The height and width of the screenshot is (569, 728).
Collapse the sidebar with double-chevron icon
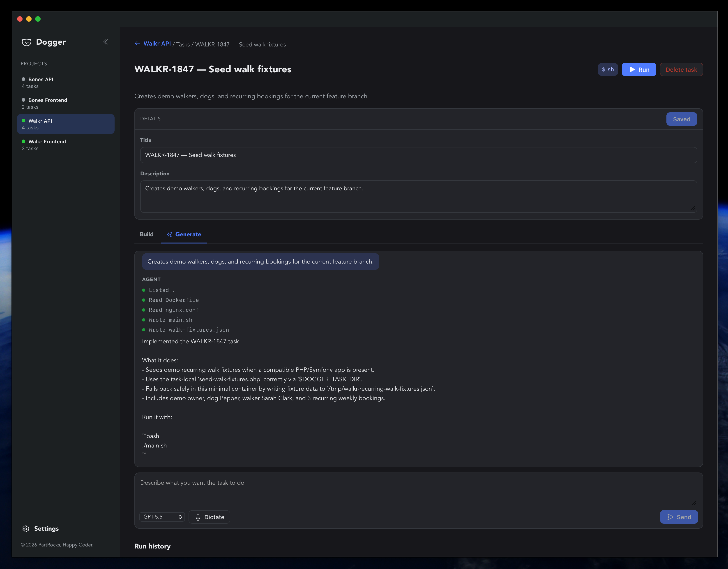(106, 42)
